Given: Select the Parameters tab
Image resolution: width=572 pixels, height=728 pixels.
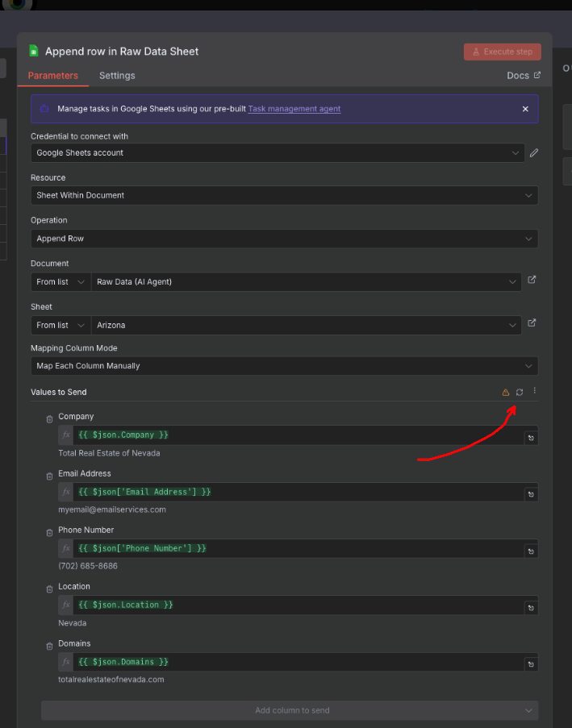Looking at the screenshot, I should pyautogui.click(x=53, y=76).
